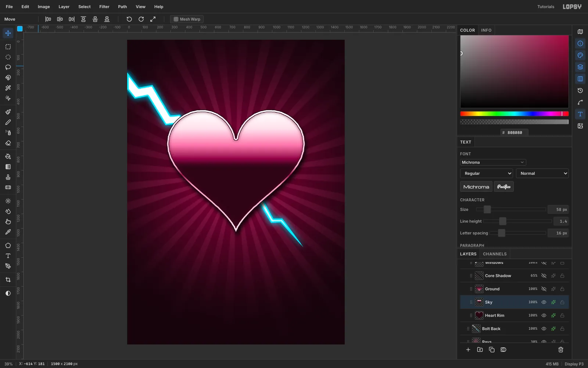
Task: Click the Redo arrow icon
Action: coord(141,19)
